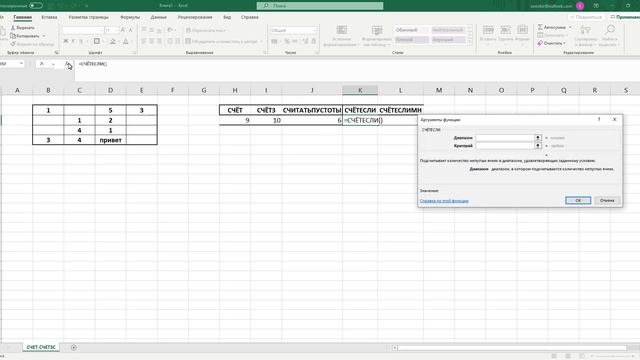The height and width of the screenshot is (360, 640).
Task: Increase font size with the large A icon
Action: (122, 30)
